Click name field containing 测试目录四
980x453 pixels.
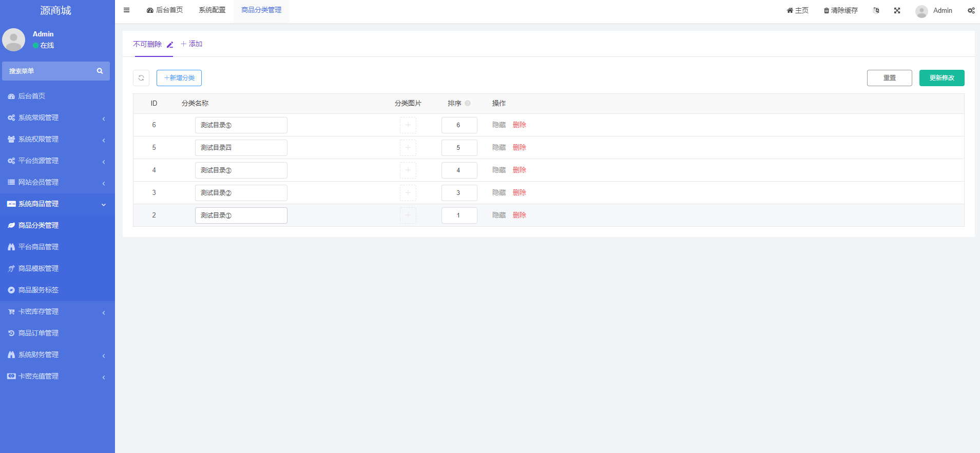pos(241,148)
